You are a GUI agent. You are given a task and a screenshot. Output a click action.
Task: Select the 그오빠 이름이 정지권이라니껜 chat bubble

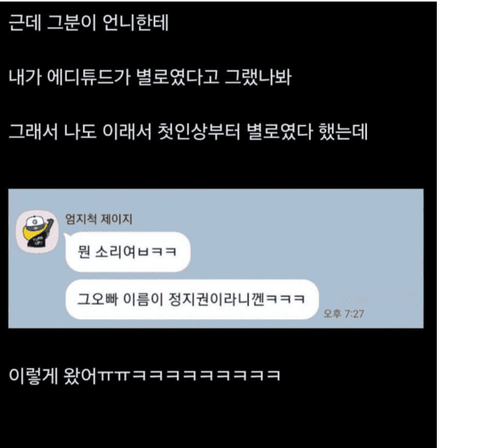pyautogui.click(x=192, y=299)
